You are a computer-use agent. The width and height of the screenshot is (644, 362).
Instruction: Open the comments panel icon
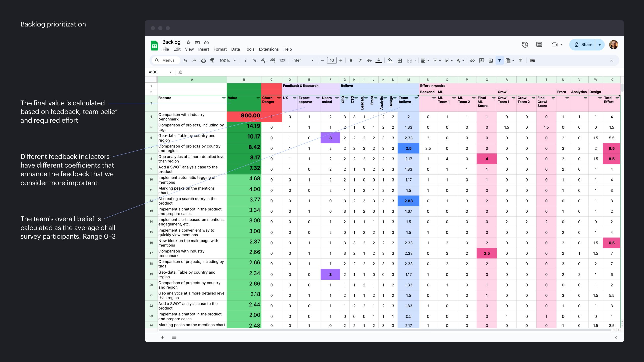tap(539, 45)
